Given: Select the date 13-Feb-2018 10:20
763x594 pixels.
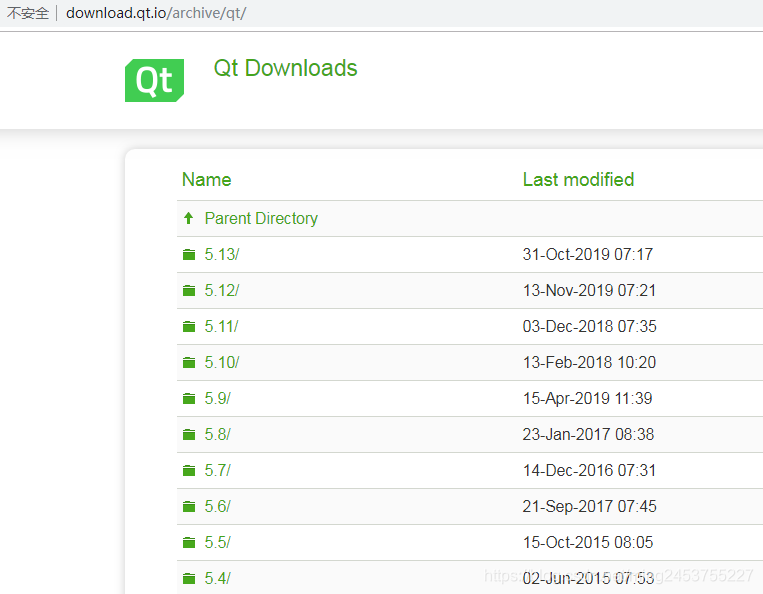Looking at the screenshot, I should click(x=589, y=362).
